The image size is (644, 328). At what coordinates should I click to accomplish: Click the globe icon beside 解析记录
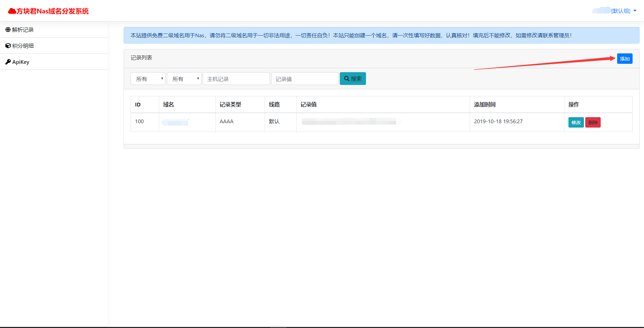[8, 30]
